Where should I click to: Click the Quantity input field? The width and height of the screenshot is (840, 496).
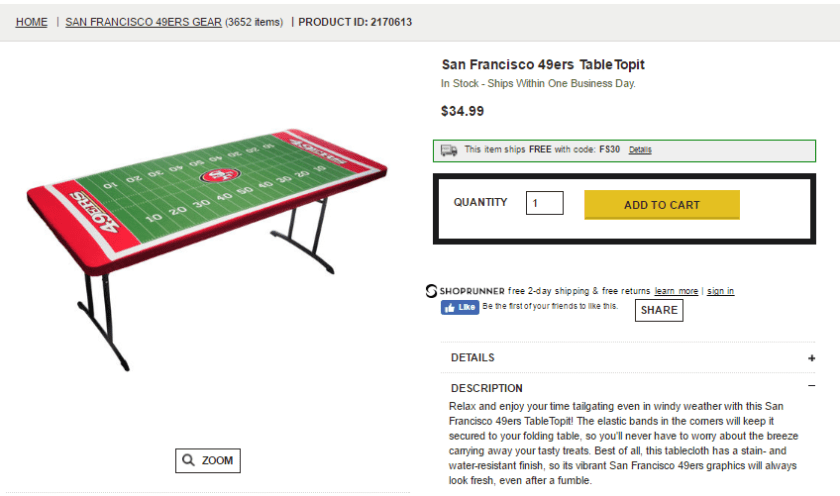tap(544, 204)
